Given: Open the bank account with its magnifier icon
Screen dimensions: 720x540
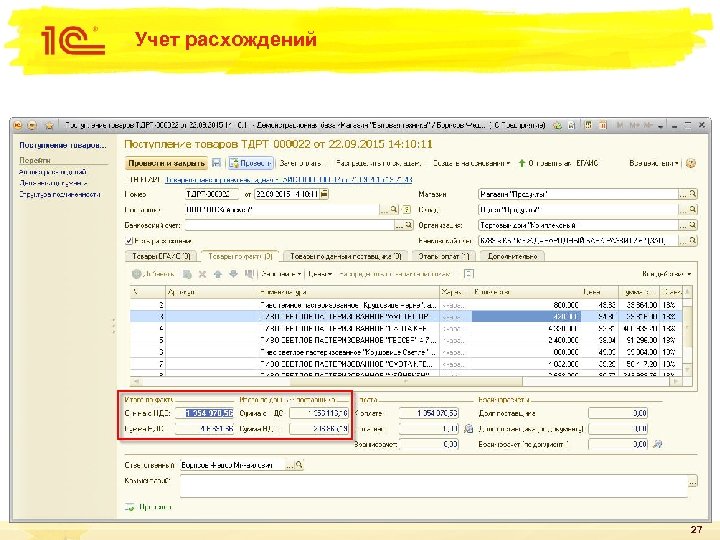Looking at the screenshot, I should (x=408, y=225).
